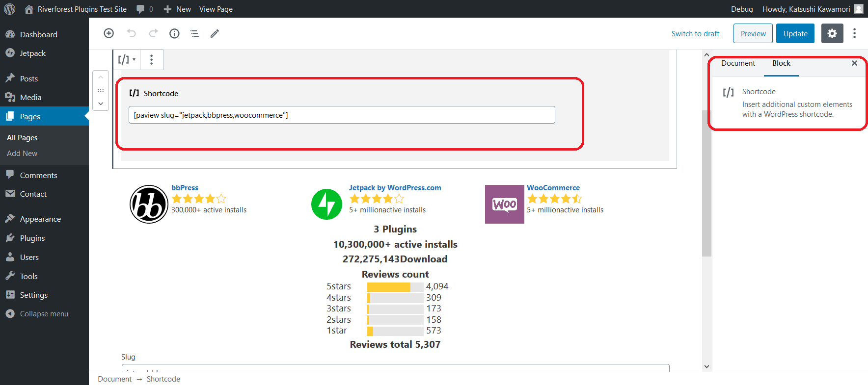The image size is (868, 385).
Task: Click the 5stars review count bar
Action: click(395, 287)
